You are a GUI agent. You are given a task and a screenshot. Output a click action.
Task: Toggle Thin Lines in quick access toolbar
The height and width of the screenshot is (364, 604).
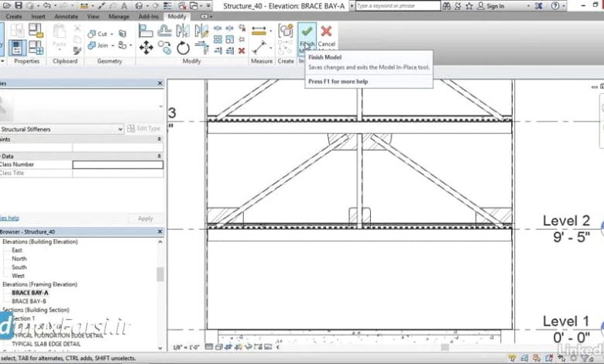pos(167,5)
